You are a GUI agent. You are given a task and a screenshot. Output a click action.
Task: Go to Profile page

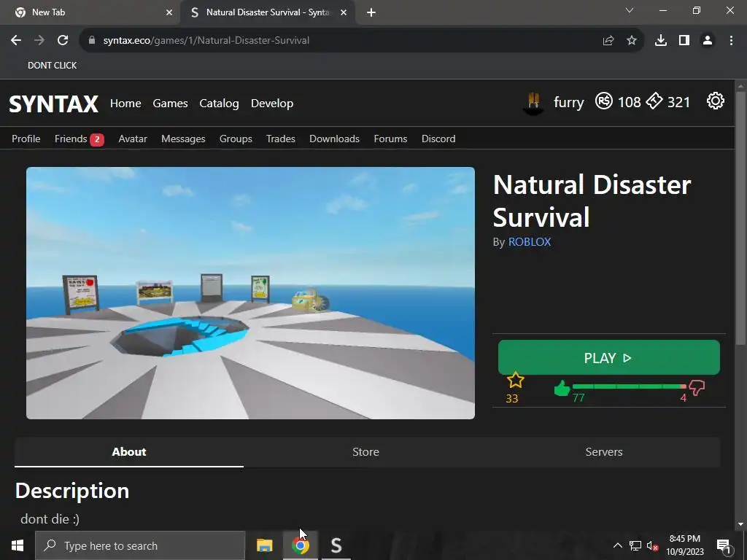[x=26, y=139]
